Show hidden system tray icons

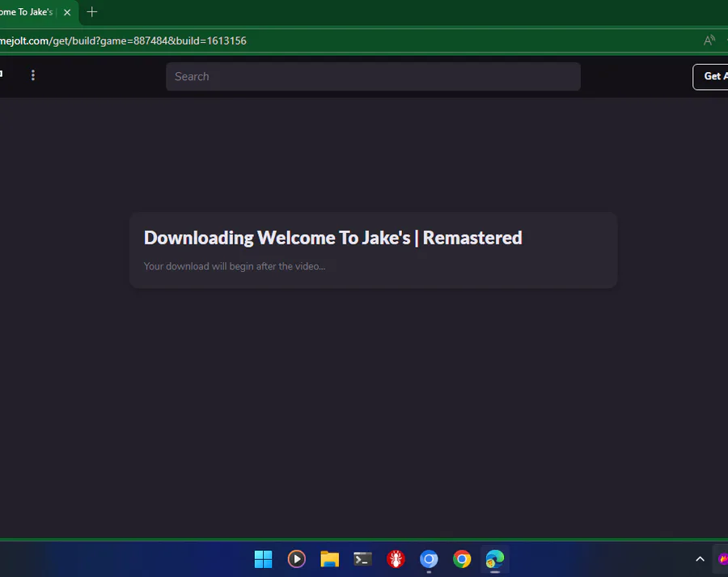coord(700,559)
